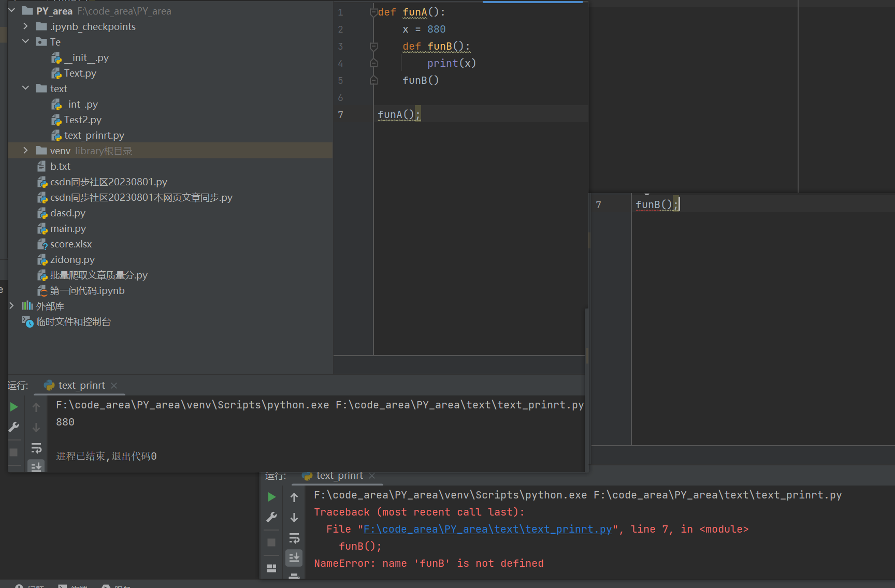895x588 pixels.
Task: Open wrench settings in the panel showing 880
Action: click(x=14, y=427)
